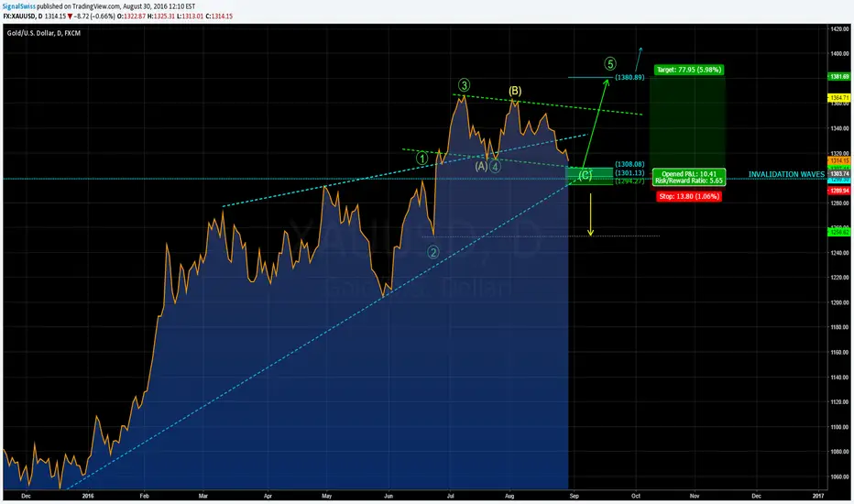Select the circled wave 5 label
This screenshot has height=504, width=854.
click(x=610, y=64)
